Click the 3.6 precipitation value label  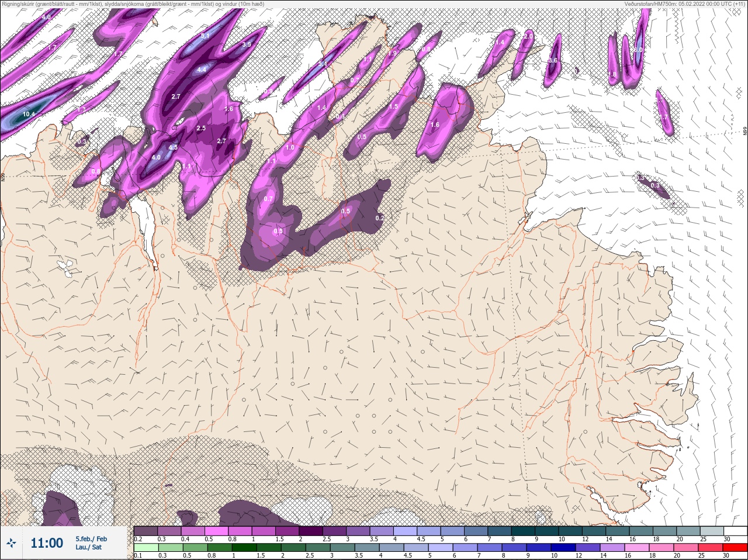click(553, 61)
